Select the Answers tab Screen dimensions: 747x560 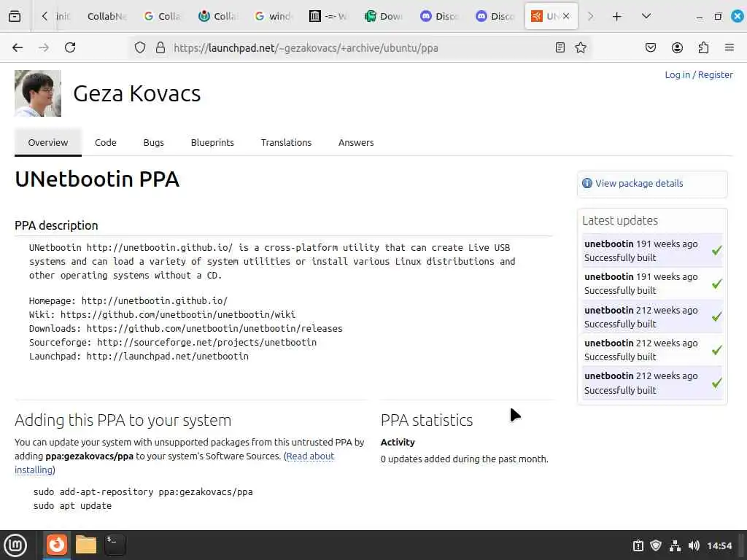(x=356, y=142)
